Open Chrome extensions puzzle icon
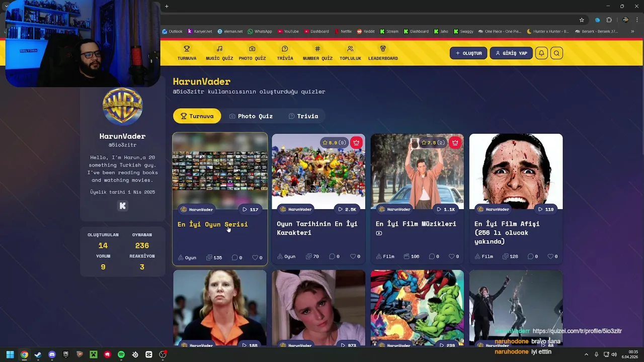Viewport: 644px width, 362px height. [x=609, y=20]
